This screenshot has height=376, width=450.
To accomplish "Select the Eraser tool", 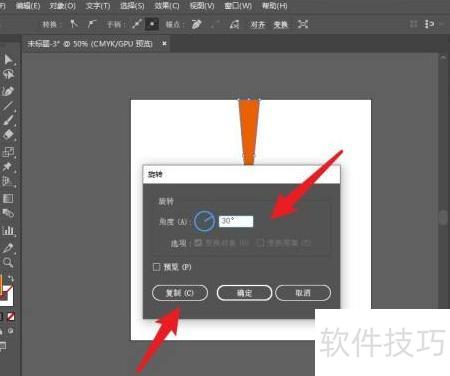I will pyautogui.click(x=8, y=135).
